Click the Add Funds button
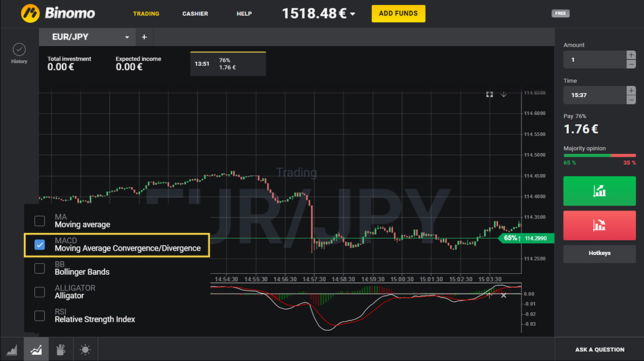Image resolution: width=644 pixels, height=361 pixels. 398,14
